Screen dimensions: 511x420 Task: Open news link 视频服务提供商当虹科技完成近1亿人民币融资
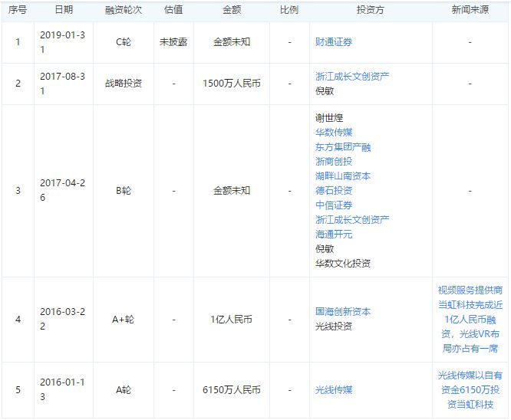pyautogui.click(x=470, y=320)
